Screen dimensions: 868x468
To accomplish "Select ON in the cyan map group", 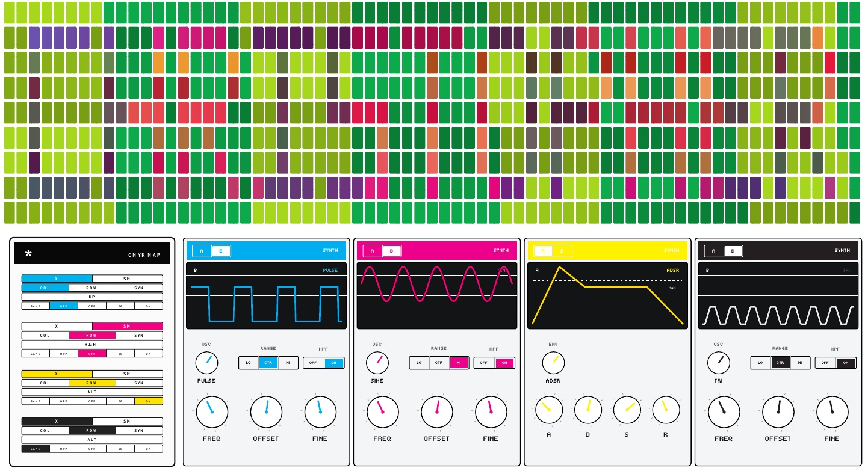I will pyautogui.click(x=149, y=306).
